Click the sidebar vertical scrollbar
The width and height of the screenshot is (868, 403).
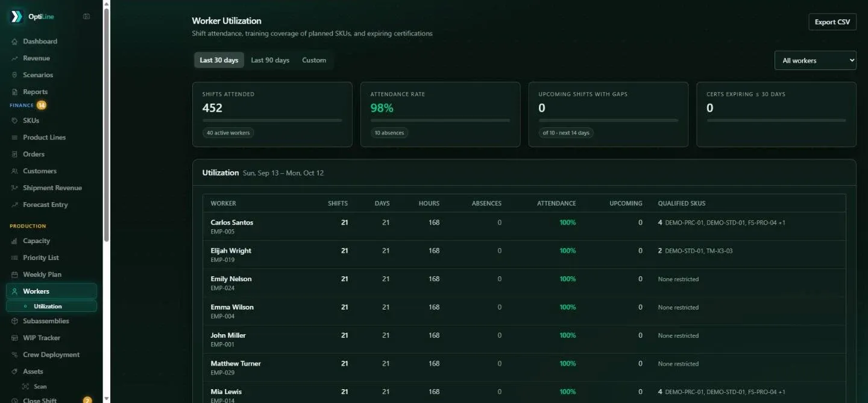(107, 124)
